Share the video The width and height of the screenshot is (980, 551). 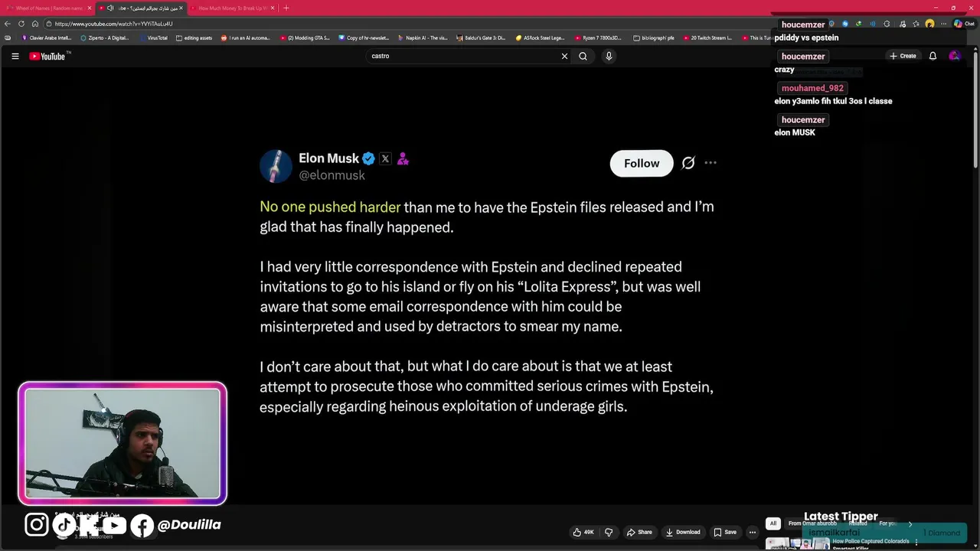[639, 532]
